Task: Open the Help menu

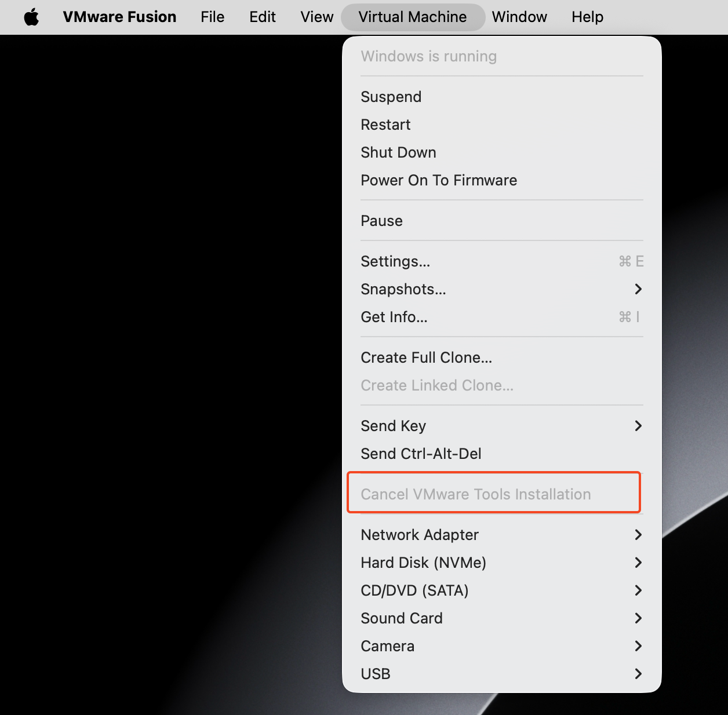Action: (588, 17)
